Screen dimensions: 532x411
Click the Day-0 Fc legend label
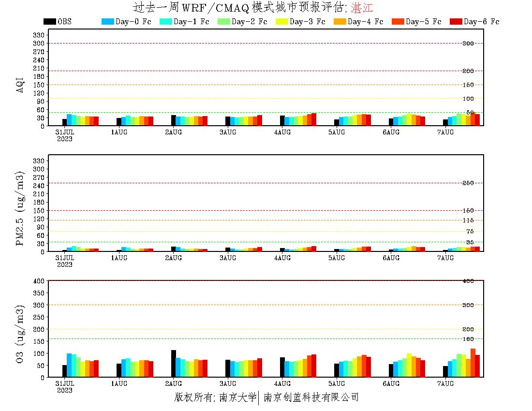point(133,21)
